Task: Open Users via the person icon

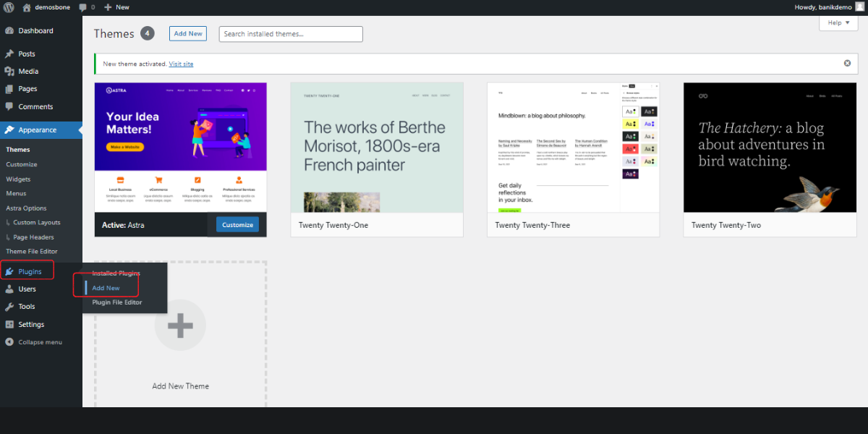Action: pyautogui.click(x=9, y=289)
